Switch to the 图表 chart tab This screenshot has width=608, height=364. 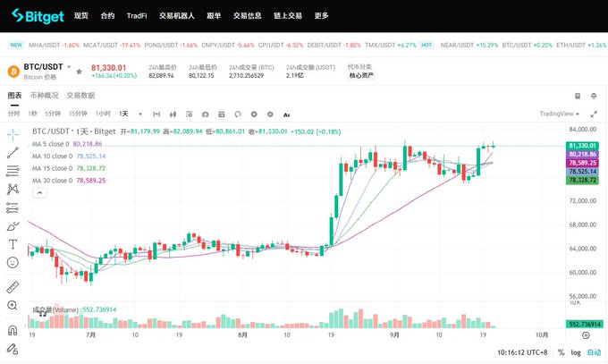pyautogui.click(x=14, y=96)
